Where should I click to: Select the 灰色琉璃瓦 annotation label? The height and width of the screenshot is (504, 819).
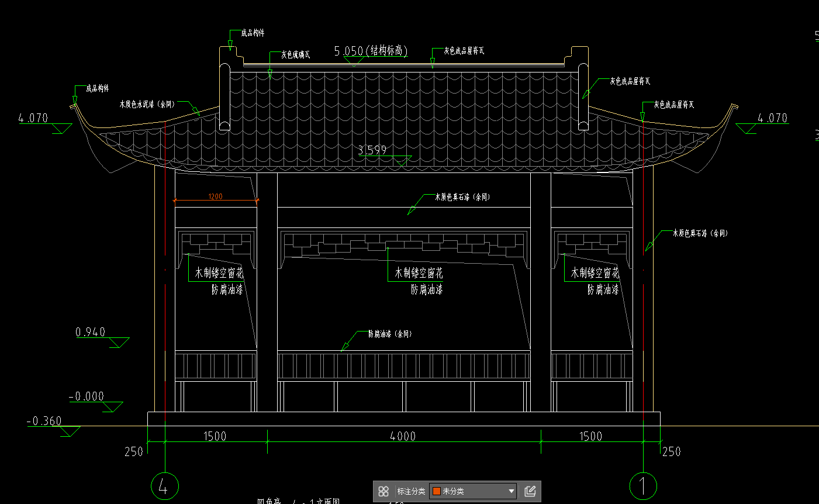pos(295,54)
